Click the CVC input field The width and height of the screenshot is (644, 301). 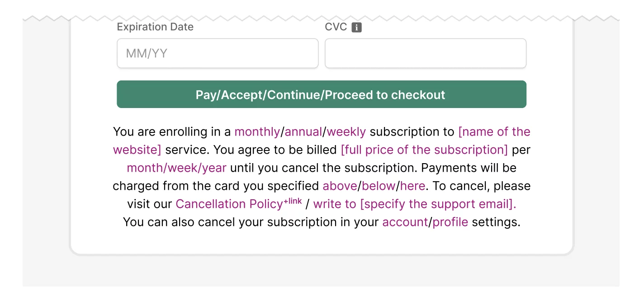click(425, 53)
